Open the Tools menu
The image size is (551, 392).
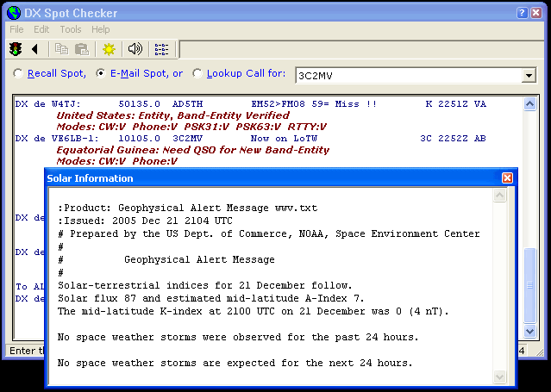click(x=71, y=29)
